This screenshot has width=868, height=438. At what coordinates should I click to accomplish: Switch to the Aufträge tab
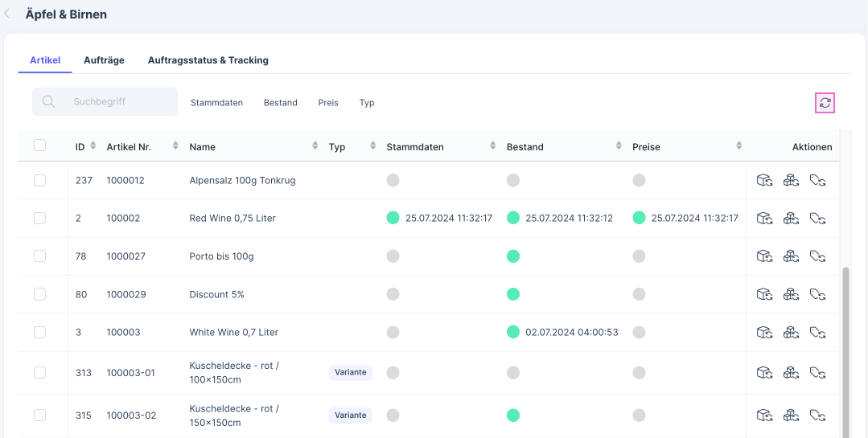tap(104, 60)
